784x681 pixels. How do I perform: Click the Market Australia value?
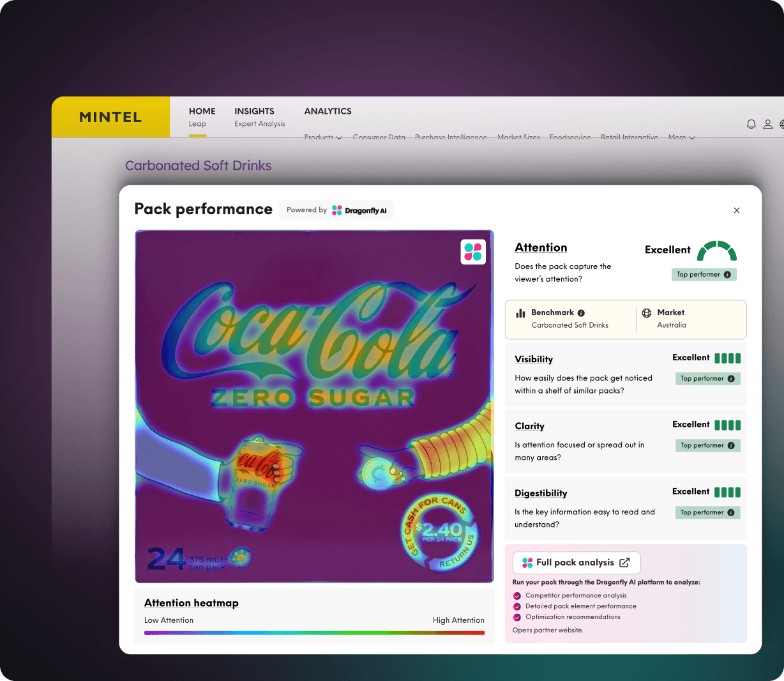coord(672,325)
